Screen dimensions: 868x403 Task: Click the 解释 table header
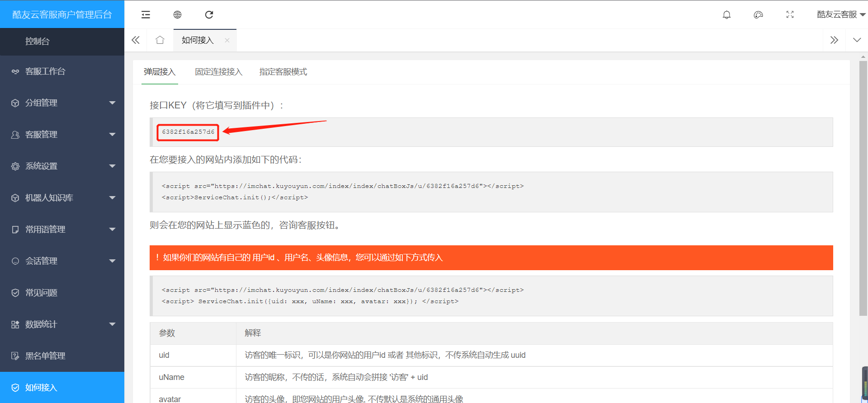pos(534,333)
